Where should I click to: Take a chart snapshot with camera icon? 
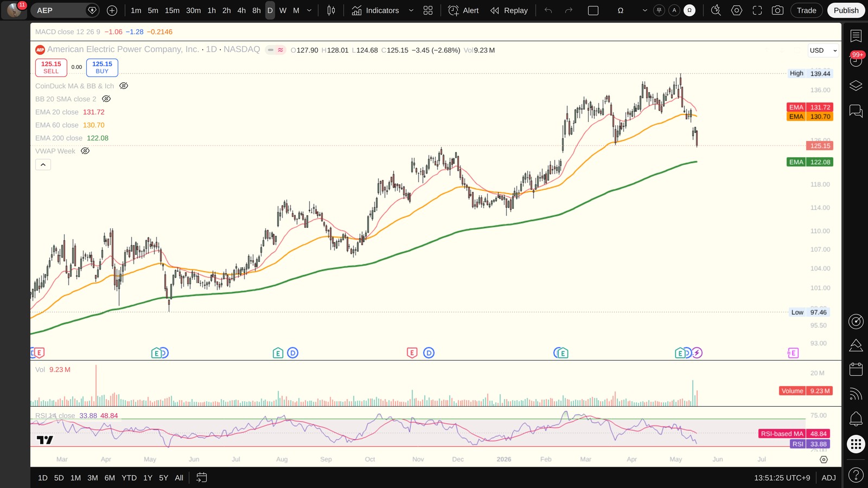coord(777,10)
